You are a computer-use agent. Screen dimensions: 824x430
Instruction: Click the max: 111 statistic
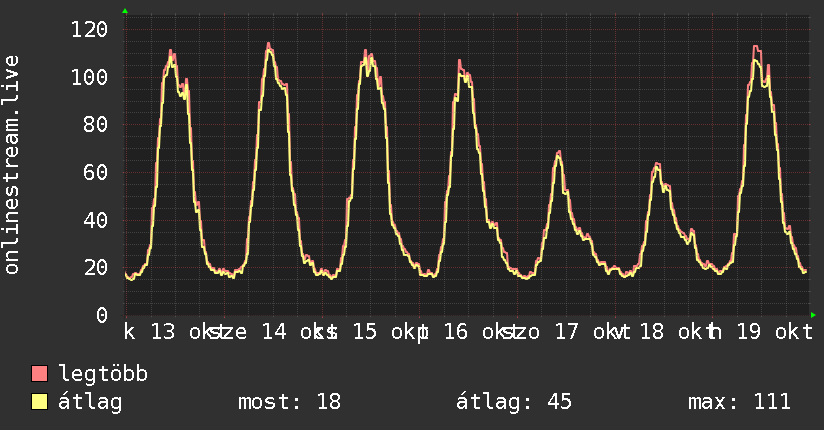pyautogui.click(x=739, y=402)
